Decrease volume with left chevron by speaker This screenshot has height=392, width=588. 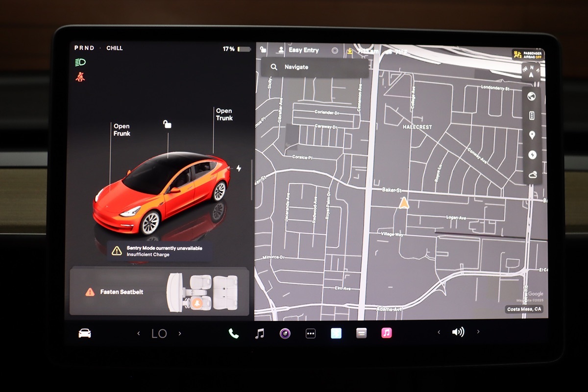[439, 332]
